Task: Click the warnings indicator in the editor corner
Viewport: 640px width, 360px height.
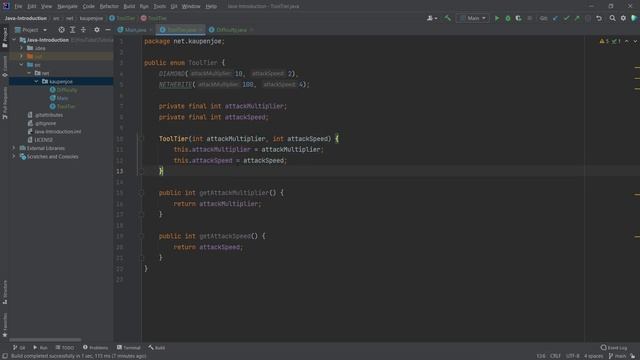Action: [610, 41]
